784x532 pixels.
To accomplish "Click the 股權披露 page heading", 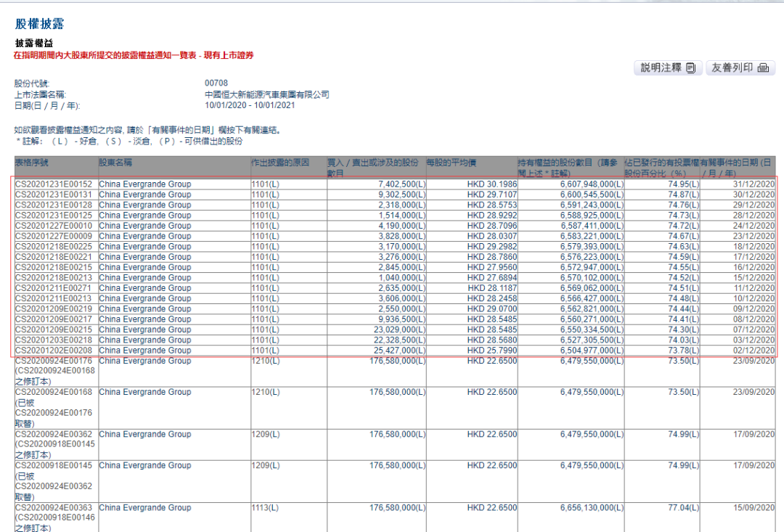I will (39, 23).
